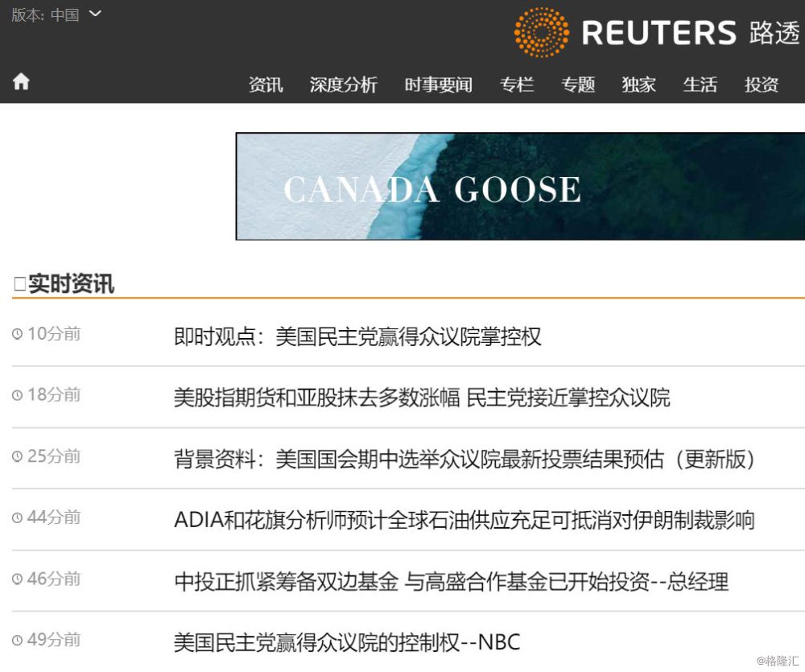Open the 美国民主党赢得众议院的控制权--NBC headline
The width and height of the screenshot is (805, 672).
tap(347, 642)
